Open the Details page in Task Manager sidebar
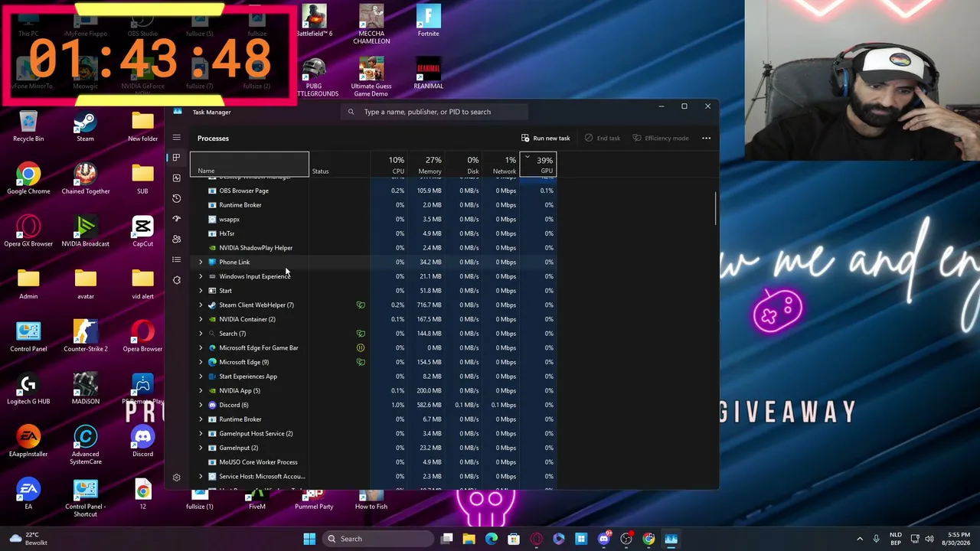The height and width of the screenshot is (551, 980). click(176, 259)
